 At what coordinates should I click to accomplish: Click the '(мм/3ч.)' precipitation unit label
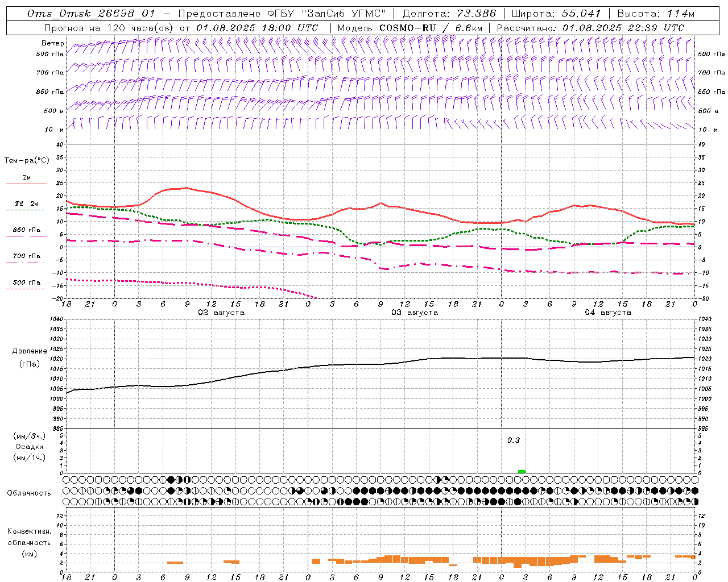click(30, 436)
